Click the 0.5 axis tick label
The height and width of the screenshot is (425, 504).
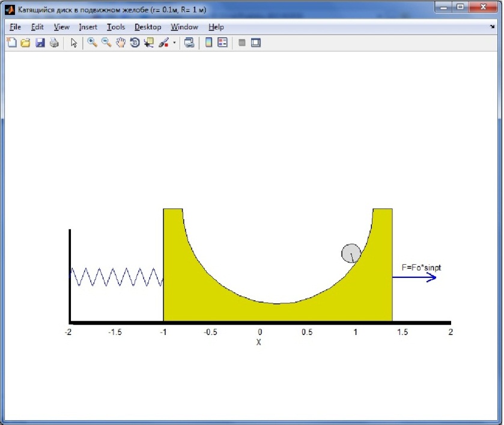(306, 332)
